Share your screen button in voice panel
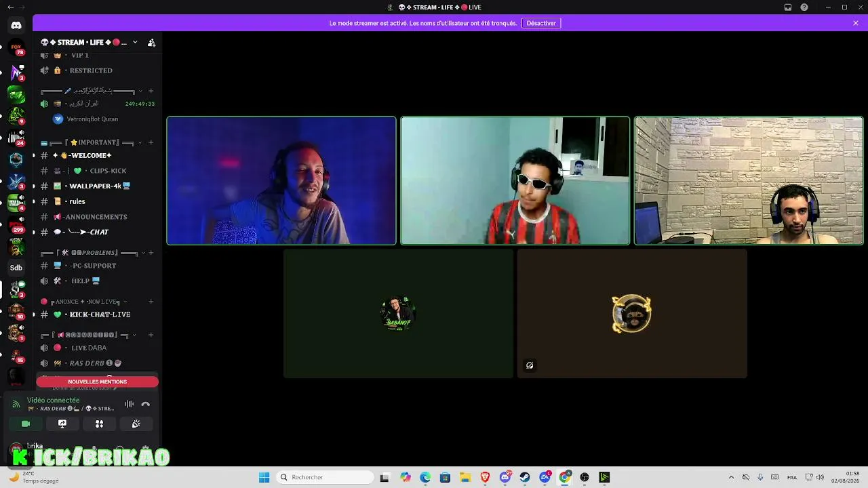868x488 pixels. coord(62,424)
